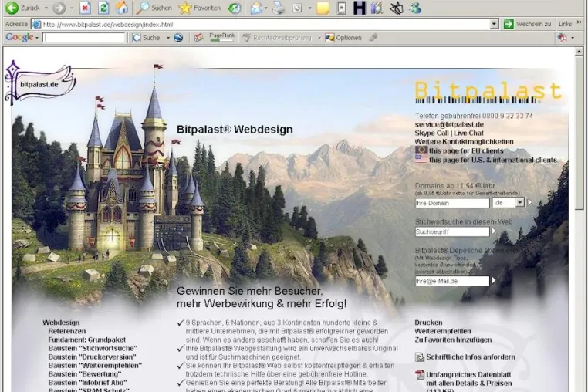This screenshot has width=588, height=392.
Task: Click the PageRank indicator
Action: click(x=221, y=37)
